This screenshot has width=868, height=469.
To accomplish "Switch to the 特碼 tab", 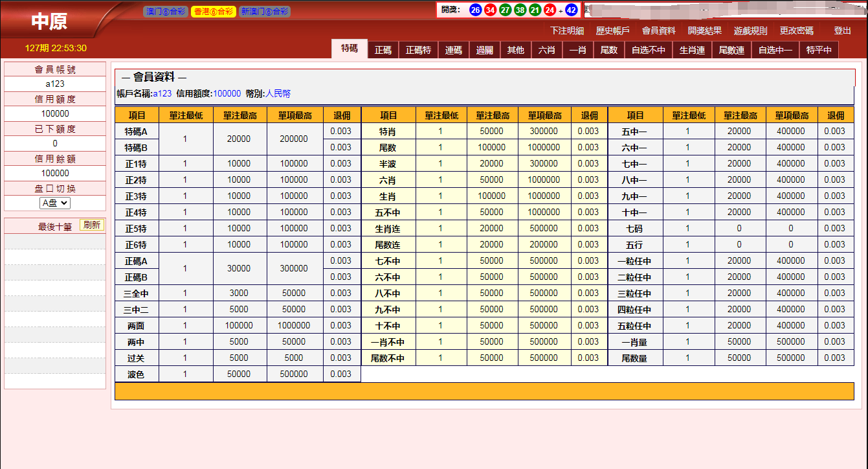I will click(350, 49).
